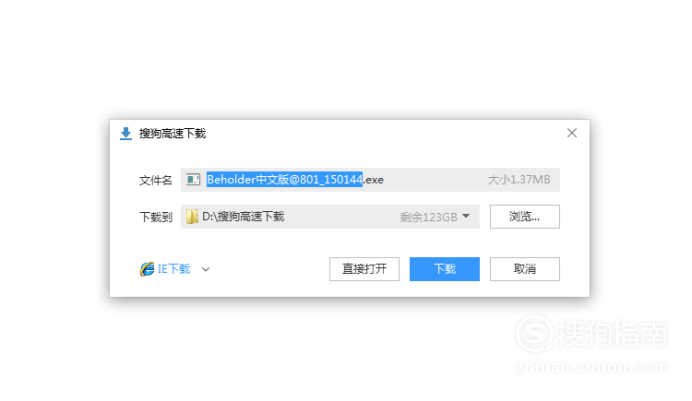The width and height of the screenshot is (692, 401).
Task: Click the 直接打开 button
Action: click(364, 269)
